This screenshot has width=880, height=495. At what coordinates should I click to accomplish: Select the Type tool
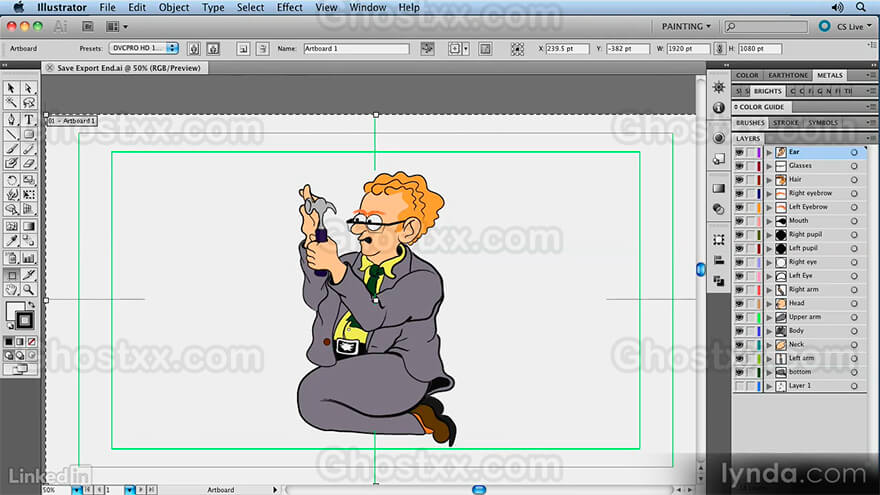29,120
